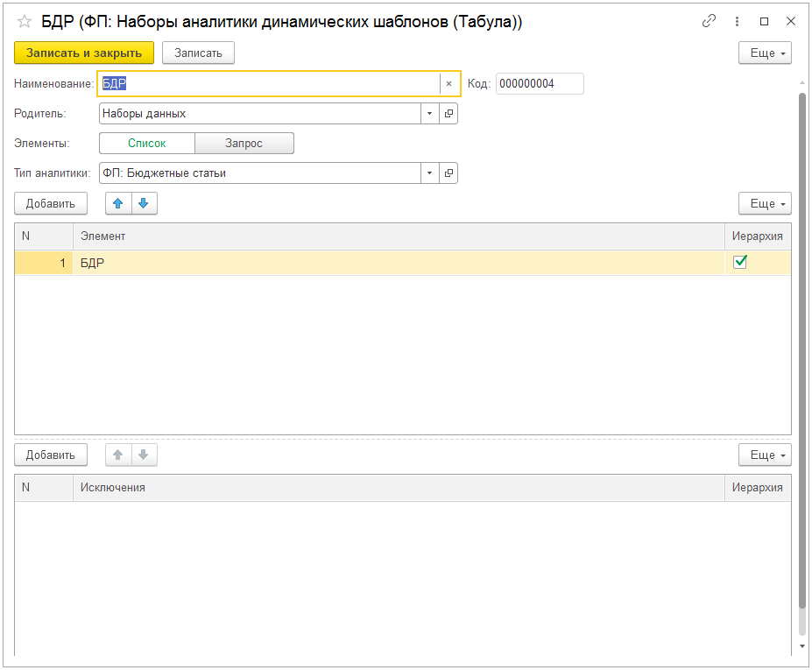Maximize the БДР form window
Image resolution: width=812 pixels, height=670 pixels.
(764, 21)
